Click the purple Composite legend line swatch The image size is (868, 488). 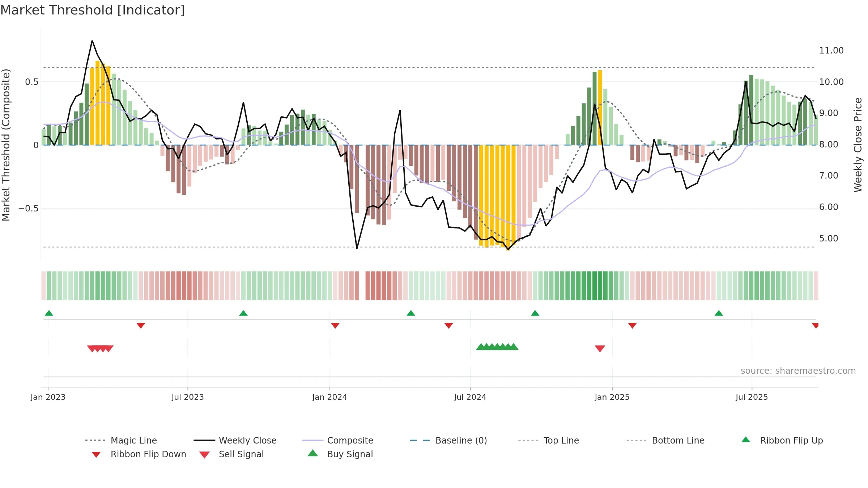pos(312,440)
